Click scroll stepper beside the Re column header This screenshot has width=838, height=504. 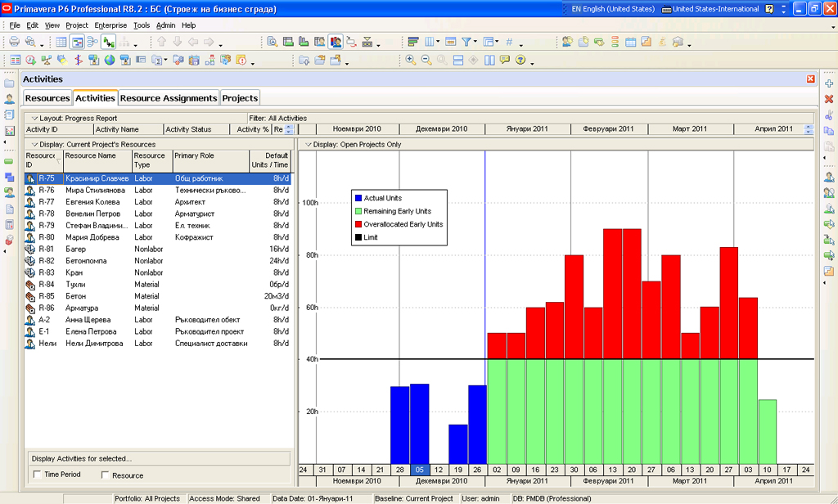point(289,129)
